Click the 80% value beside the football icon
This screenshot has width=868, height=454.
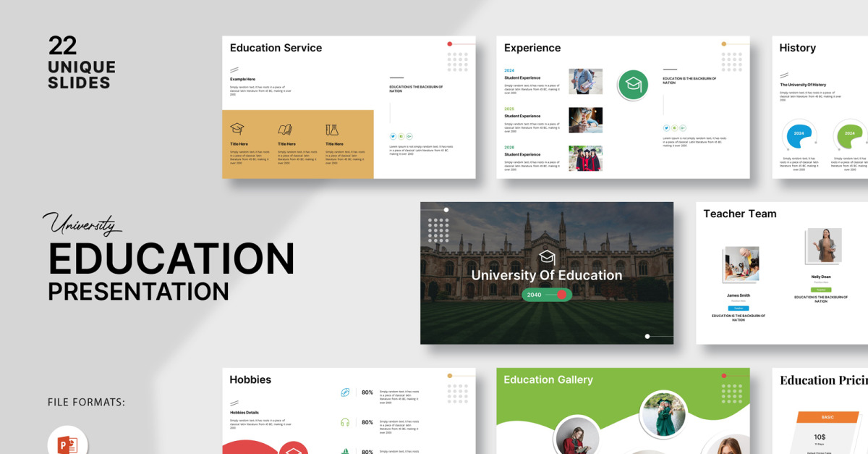coord(367,392)
